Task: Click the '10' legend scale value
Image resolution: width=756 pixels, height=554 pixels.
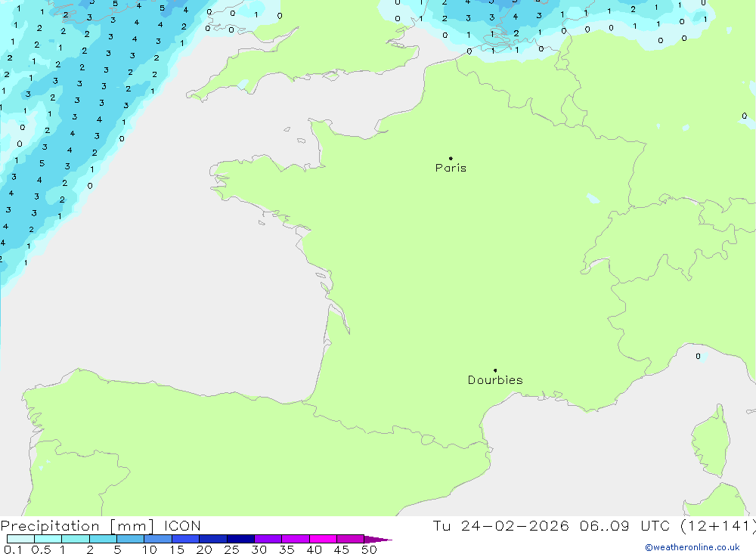Action: tap(150, 549)
